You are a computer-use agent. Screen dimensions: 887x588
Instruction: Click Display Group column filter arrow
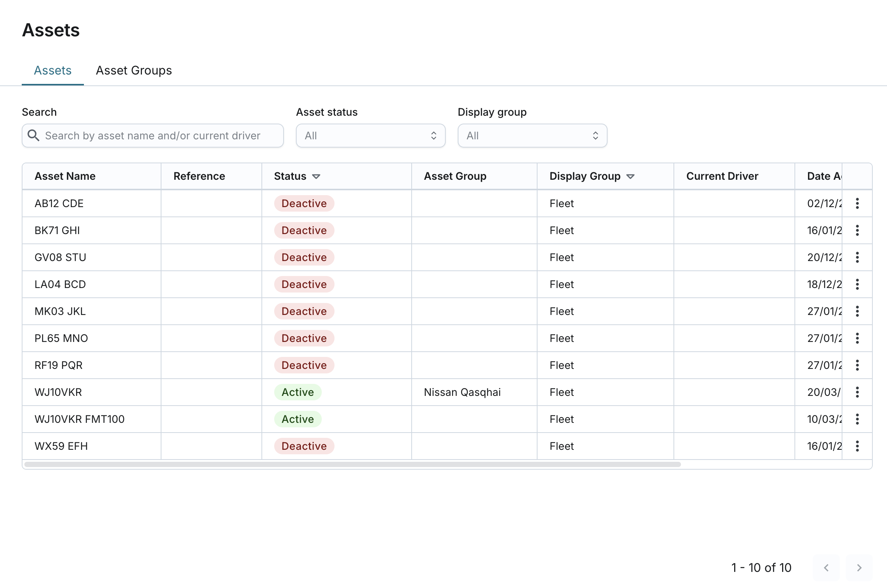pyautogui.click(x=630, y=177)
